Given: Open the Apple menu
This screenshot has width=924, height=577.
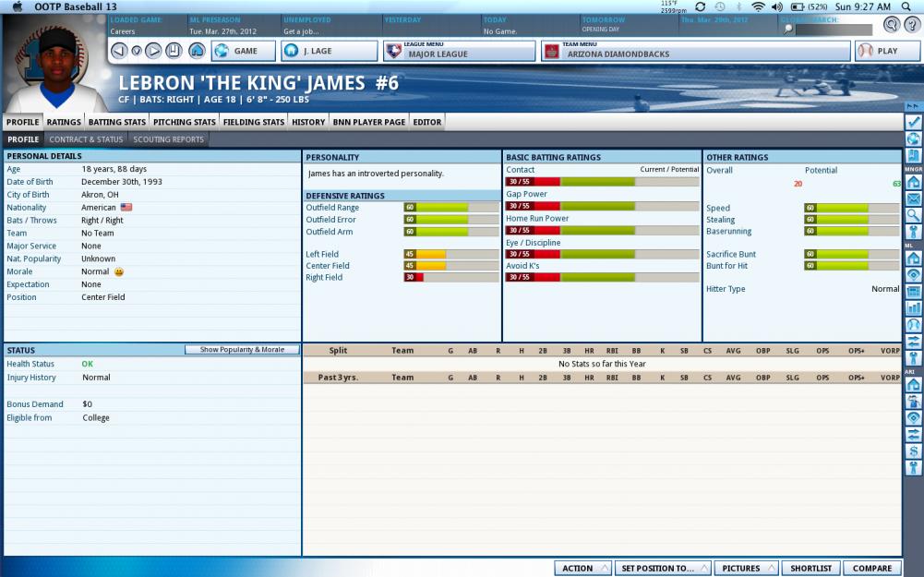Looking at the screenshot, I should (x=18, y=6).
